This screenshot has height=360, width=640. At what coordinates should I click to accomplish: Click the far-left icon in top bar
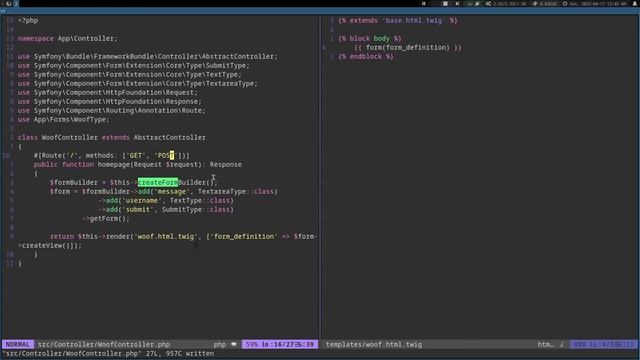pos(9,4)
